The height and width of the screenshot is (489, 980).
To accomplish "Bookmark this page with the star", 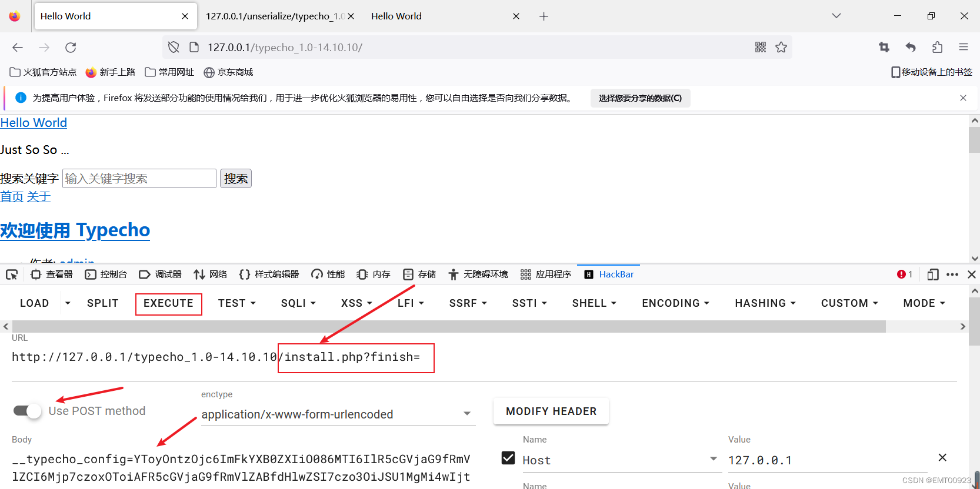I will 781,47.
